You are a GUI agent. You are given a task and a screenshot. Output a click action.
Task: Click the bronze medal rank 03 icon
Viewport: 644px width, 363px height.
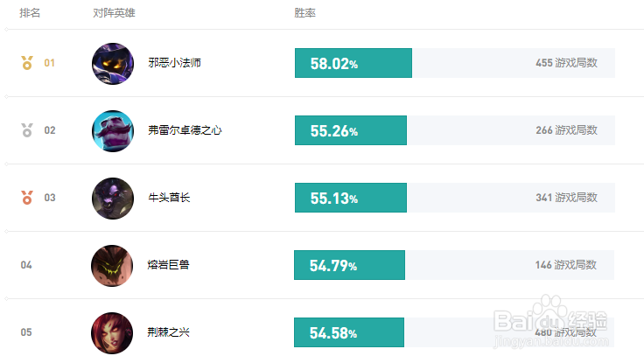[27, 198]
